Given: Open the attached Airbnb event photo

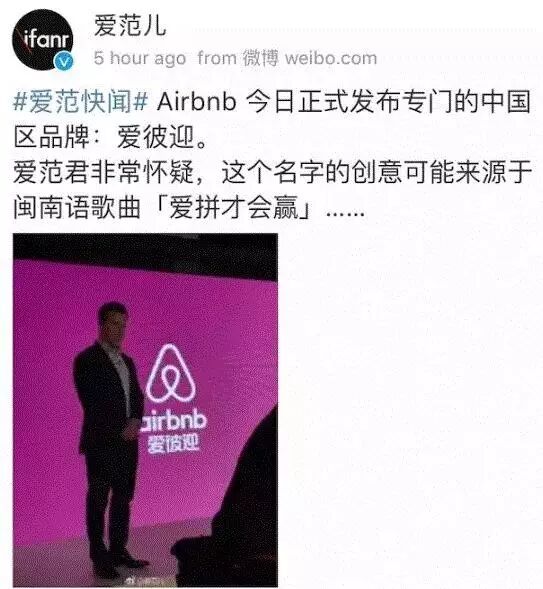Looking at the screenshot, I should click(145, 410).
